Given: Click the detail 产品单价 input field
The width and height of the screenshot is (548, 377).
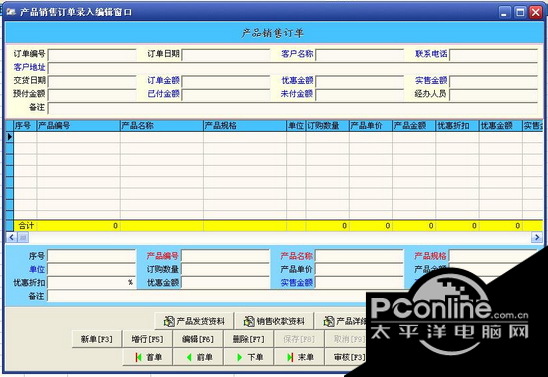Looking at the screenshot, I should click(x=359, y=269).
